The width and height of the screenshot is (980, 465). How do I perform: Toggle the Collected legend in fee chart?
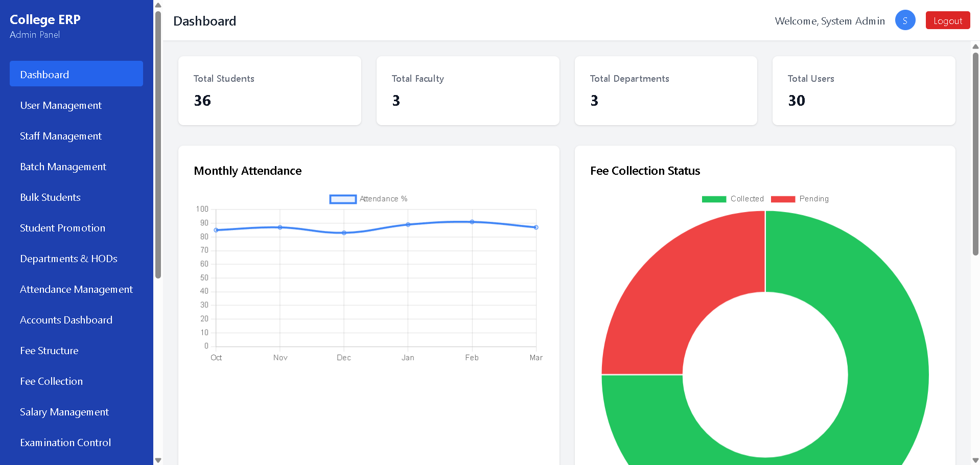pyautogui.click(x=733, y=199)
